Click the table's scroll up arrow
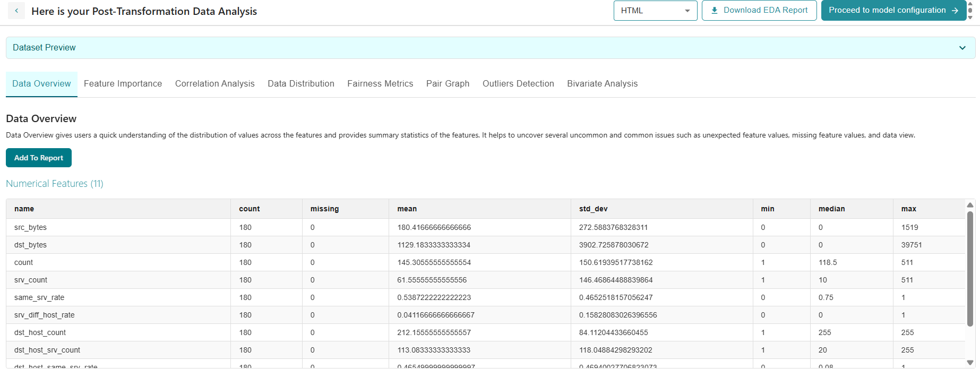 [x=970, y=205]
